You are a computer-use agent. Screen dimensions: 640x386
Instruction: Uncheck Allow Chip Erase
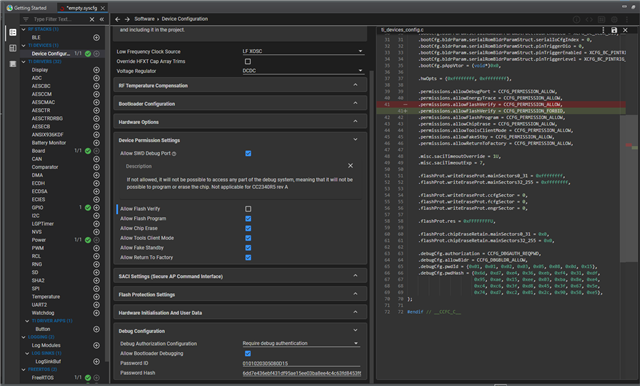[248, 228]
